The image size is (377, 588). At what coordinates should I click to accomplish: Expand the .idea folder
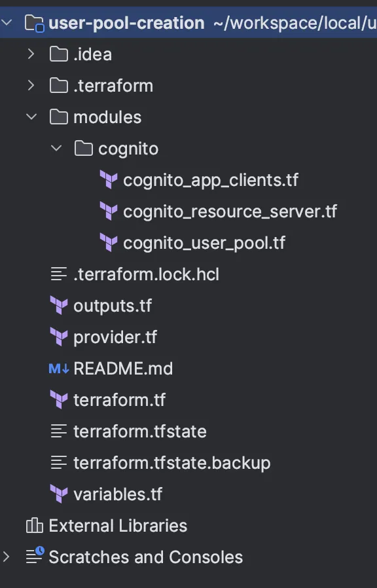pos(31,54)
